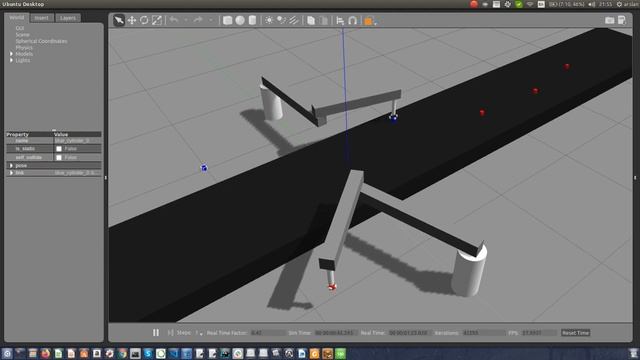Click the paste icon in toolbar
The image size is (640, 360).
pyautogui.click(x=323, y=20)
